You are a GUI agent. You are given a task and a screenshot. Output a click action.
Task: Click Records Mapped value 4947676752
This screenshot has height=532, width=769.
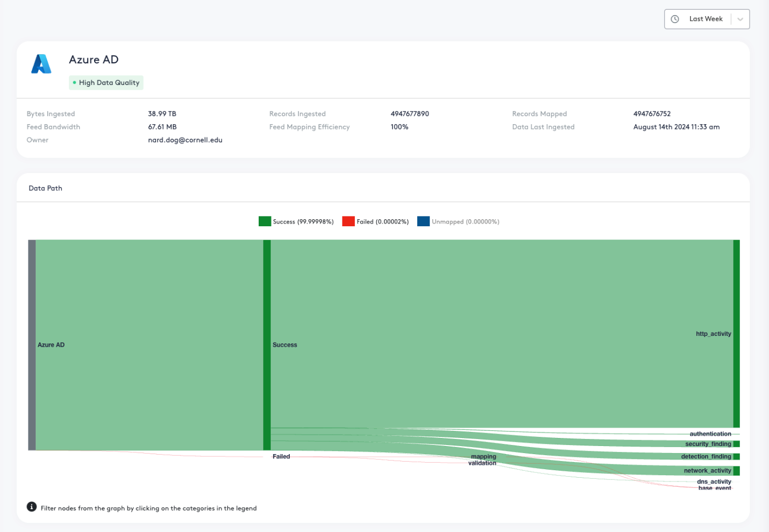coord(652,114)
